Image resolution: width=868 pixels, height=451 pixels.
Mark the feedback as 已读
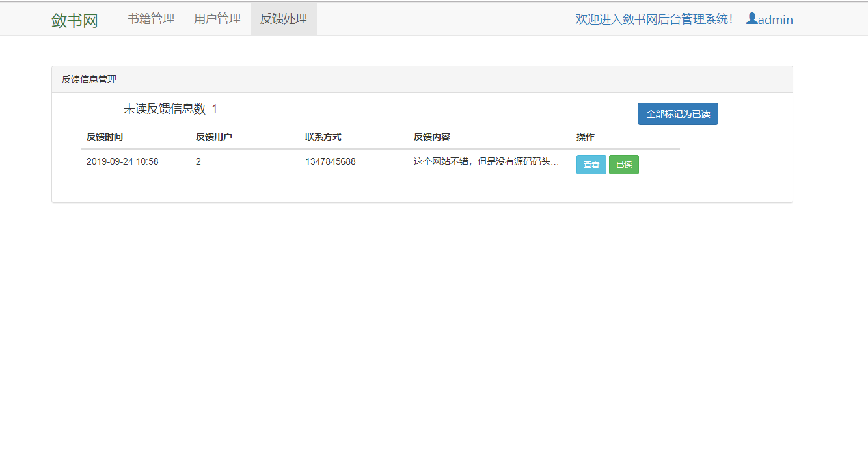point(623,164)
